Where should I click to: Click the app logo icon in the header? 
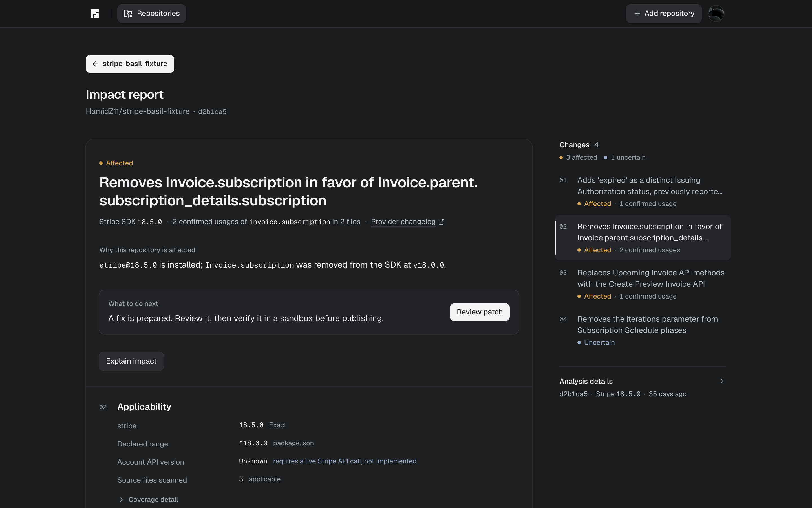95,14
